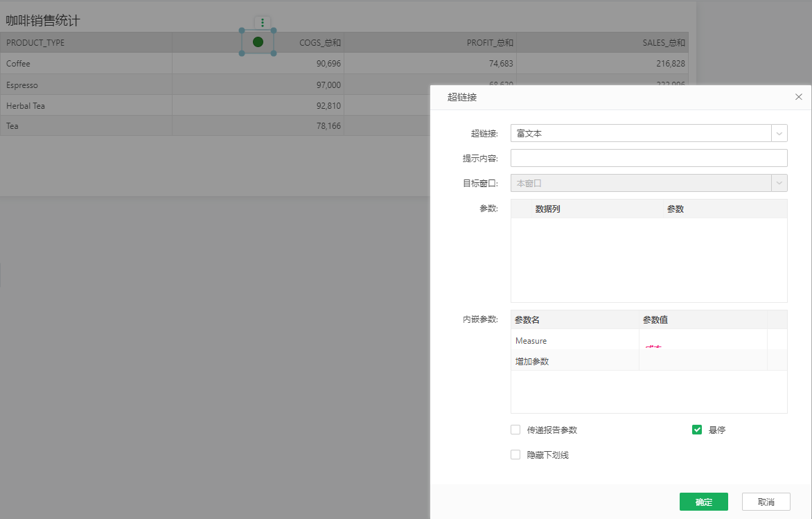Click the 咖啡销售统计 report title

[x=43, y=21]
